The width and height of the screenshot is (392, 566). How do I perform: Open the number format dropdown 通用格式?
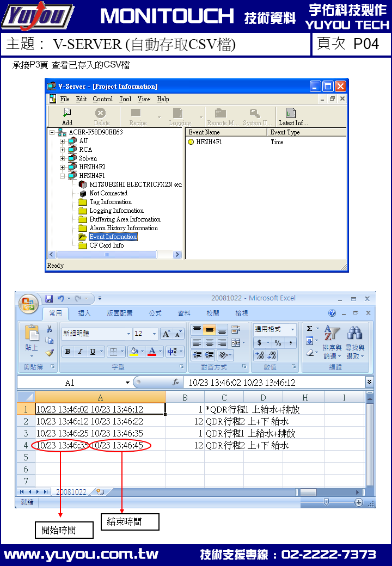(x=293, y=329)
